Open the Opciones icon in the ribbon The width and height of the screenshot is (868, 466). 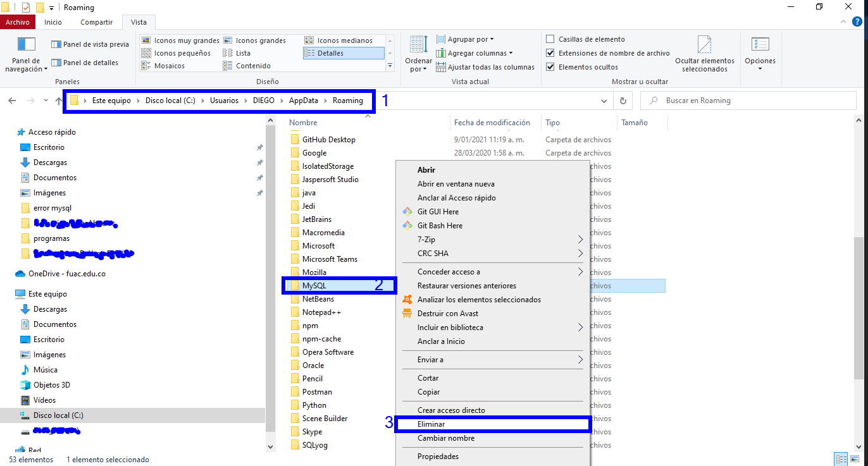click(760, 46)
